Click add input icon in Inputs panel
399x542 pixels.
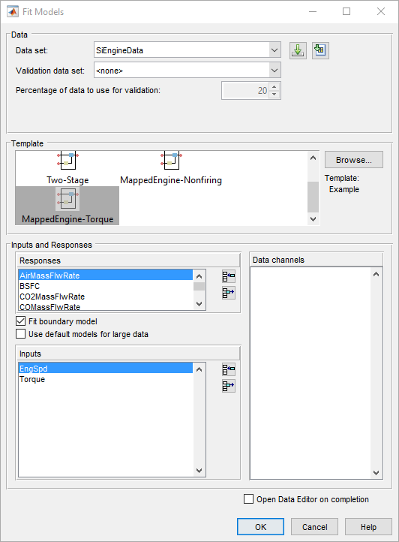pos(229,370)
